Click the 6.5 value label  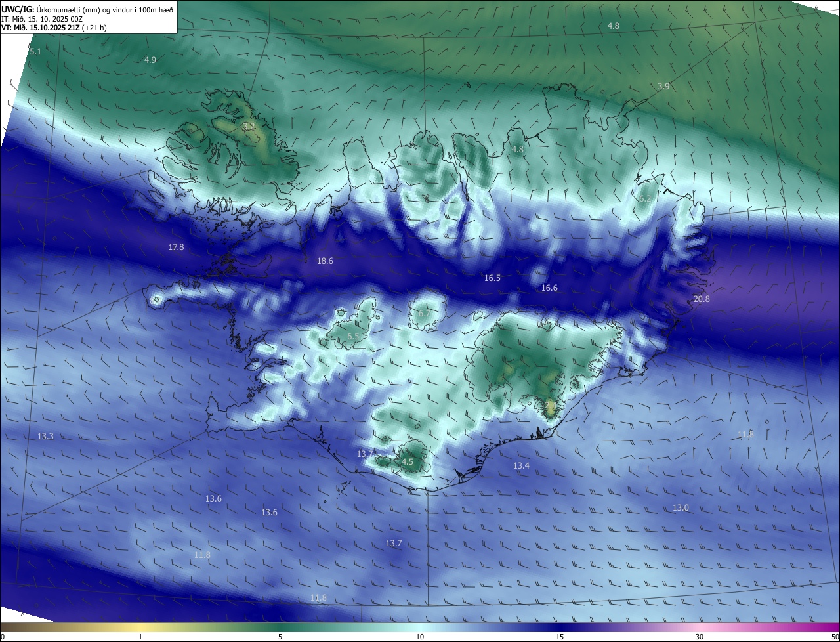pyautogui.click(x=353, y=337)
